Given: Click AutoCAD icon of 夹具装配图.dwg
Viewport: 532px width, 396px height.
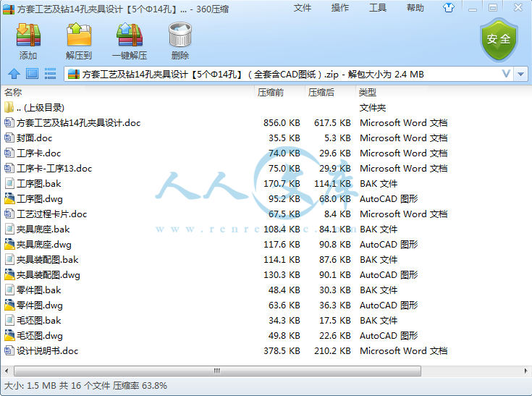Looking at the screenshot, I should click(x=9, y=274).
